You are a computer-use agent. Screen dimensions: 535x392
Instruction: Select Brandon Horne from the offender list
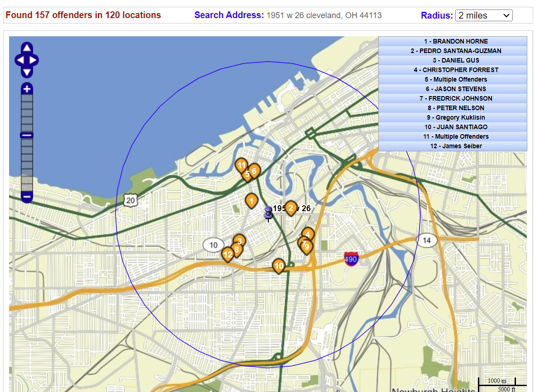click(x=453, y=41)
